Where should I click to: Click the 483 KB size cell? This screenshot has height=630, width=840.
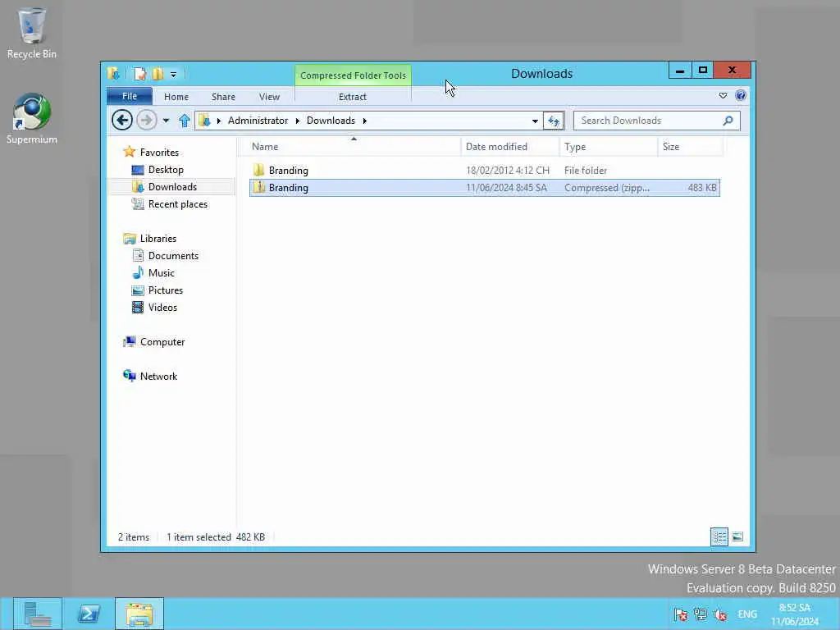702,188
